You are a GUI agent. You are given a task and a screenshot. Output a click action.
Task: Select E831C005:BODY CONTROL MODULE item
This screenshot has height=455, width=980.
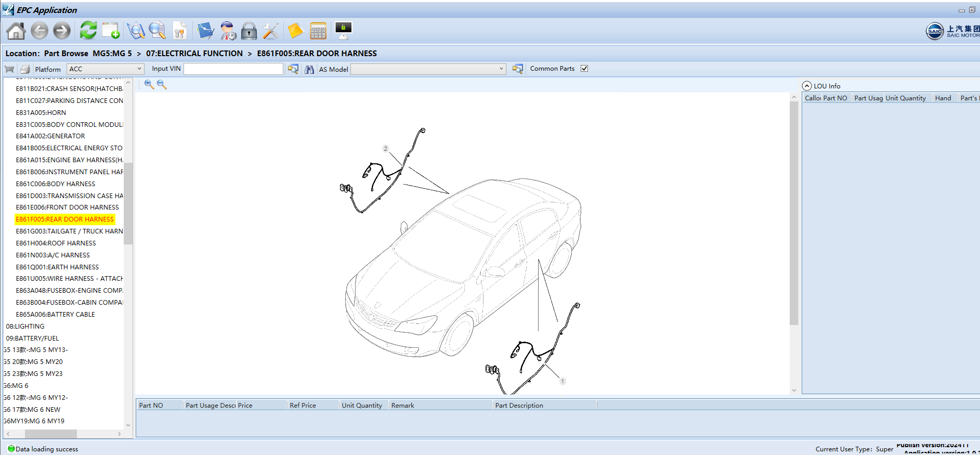(x=70, y=124)
